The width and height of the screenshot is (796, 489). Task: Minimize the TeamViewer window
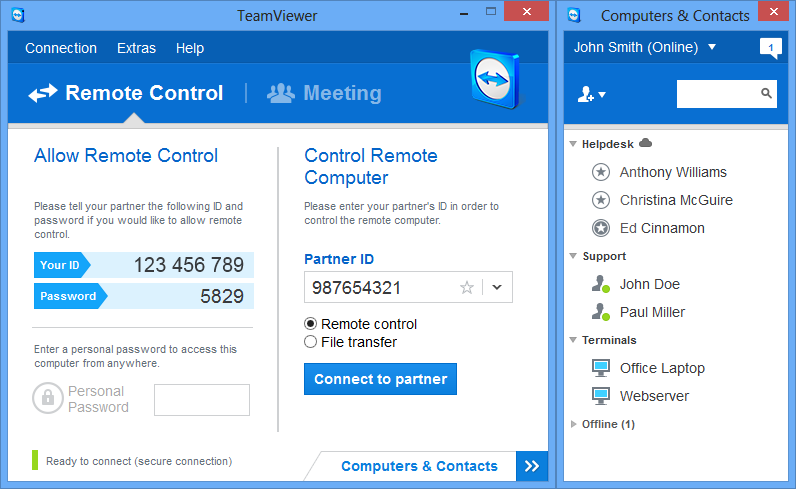point(463,14)
